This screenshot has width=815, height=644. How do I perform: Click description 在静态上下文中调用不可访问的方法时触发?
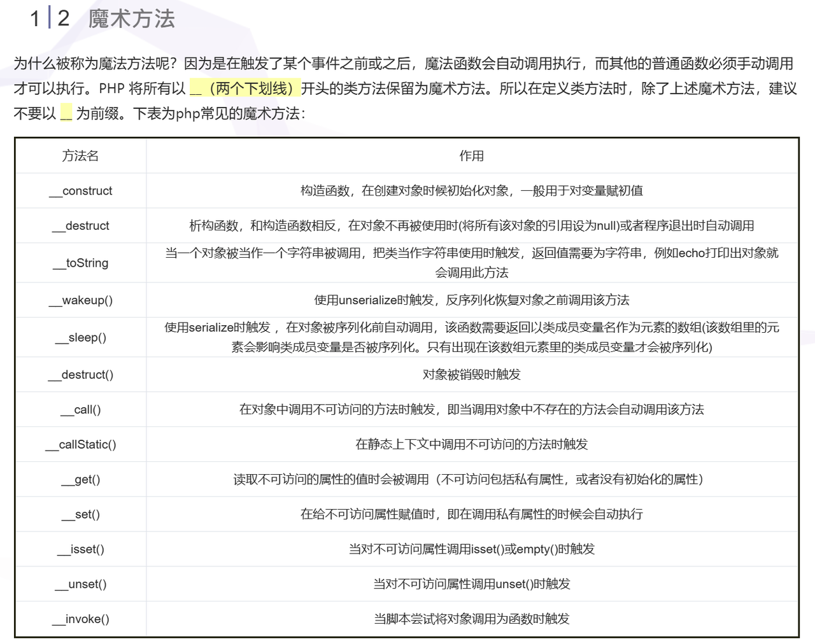(x=472, y=445)
